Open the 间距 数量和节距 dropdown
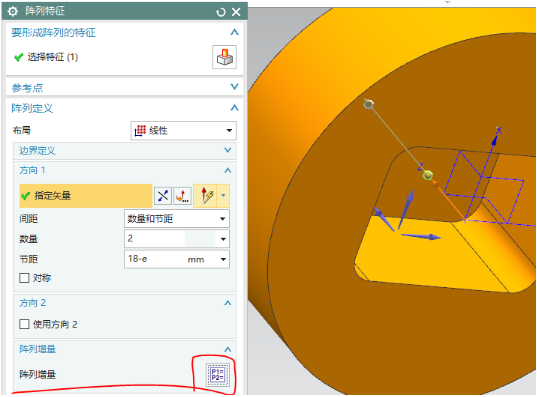537x397 pixels. click(177, 219)
